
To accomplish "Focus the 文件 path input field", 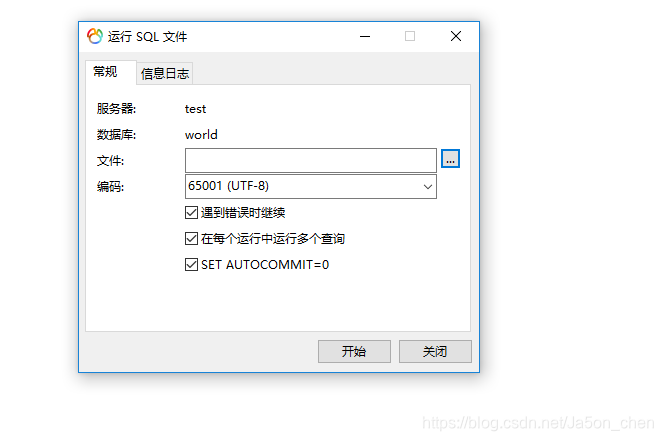I will [311, 160].
